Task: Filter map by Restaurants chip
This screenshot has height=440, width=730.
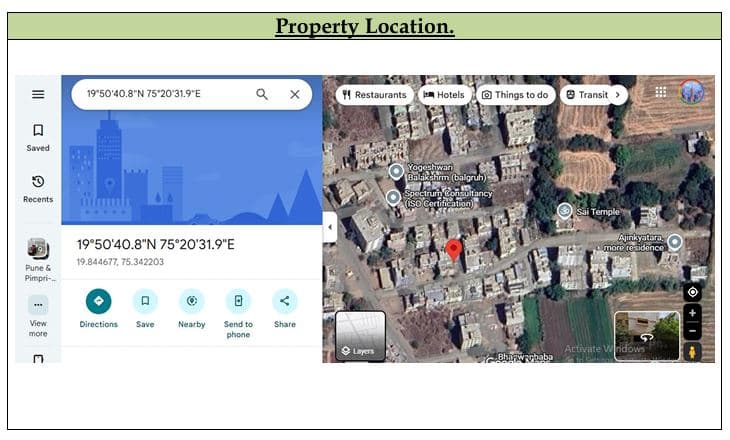Action: point(374,95)
